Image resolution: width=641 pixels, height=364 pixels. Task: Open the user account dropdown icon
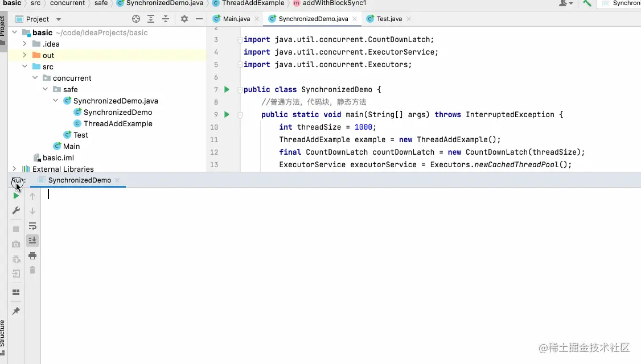point(566,3)
